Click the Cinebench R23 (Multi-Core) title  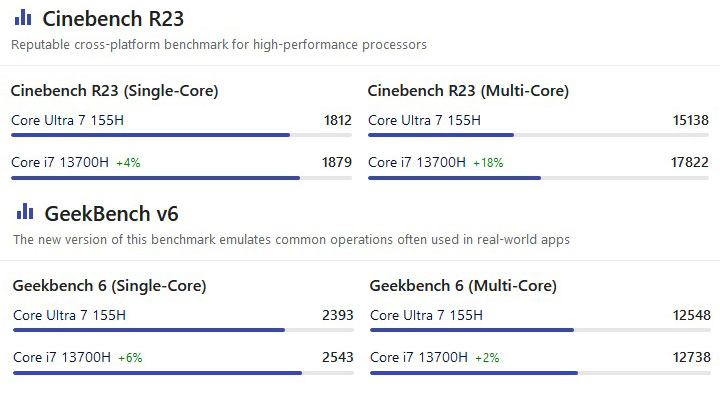click(x=468, y=90)
